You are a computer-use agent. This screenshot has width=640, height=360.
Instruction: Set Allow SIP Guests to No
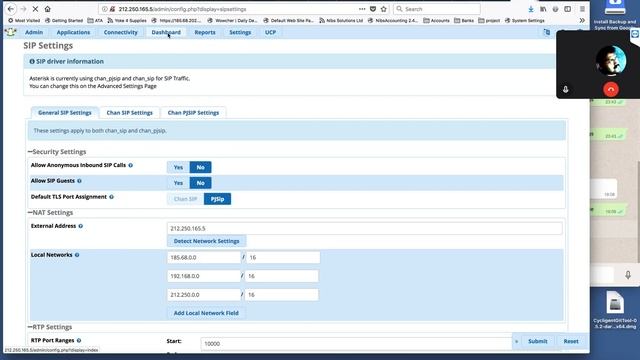coord(200,183)
